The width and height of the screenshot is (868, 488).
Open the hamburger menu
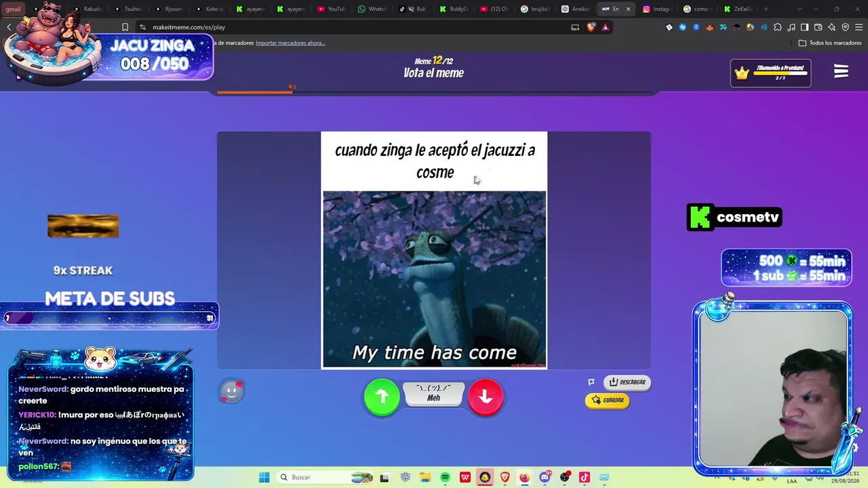coord(841,72)
